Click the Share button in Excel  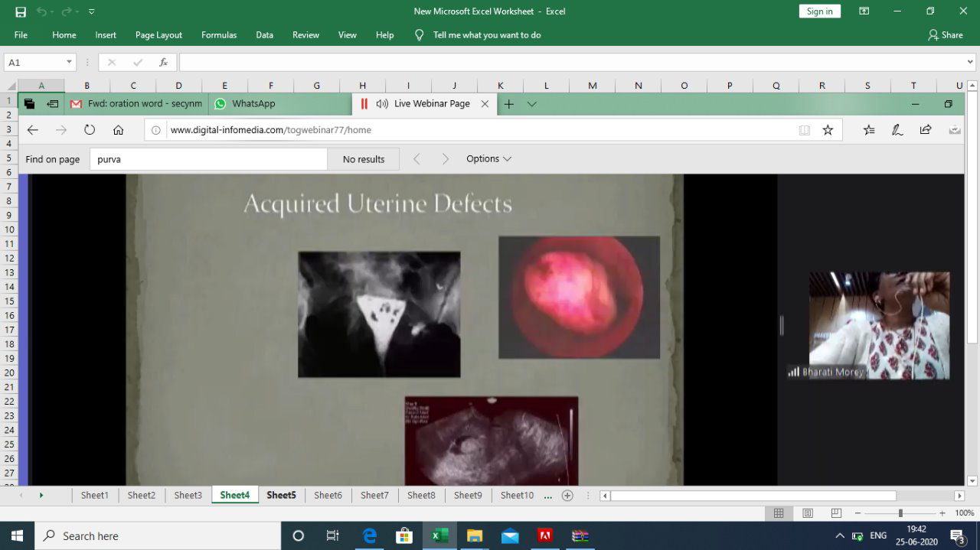pos(945,35)
